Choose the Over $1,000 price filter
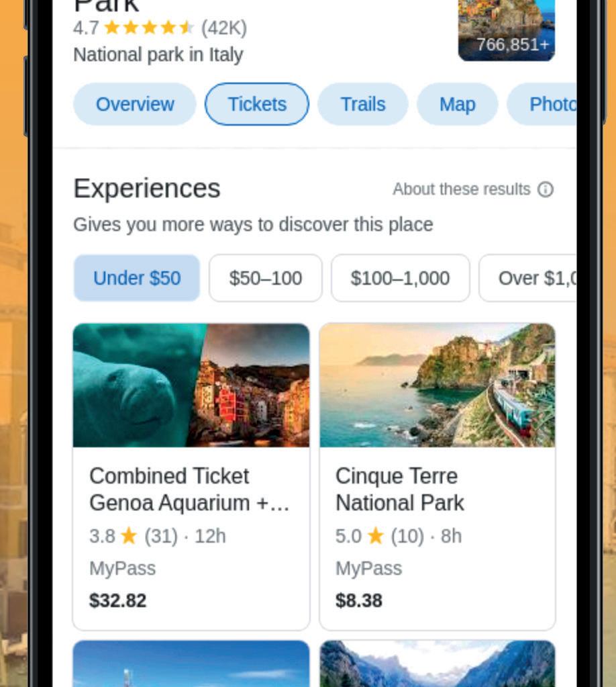 tap(528, 278)
